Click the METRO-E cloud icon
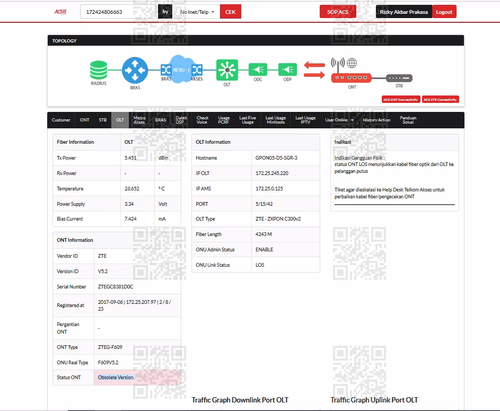 181,69
